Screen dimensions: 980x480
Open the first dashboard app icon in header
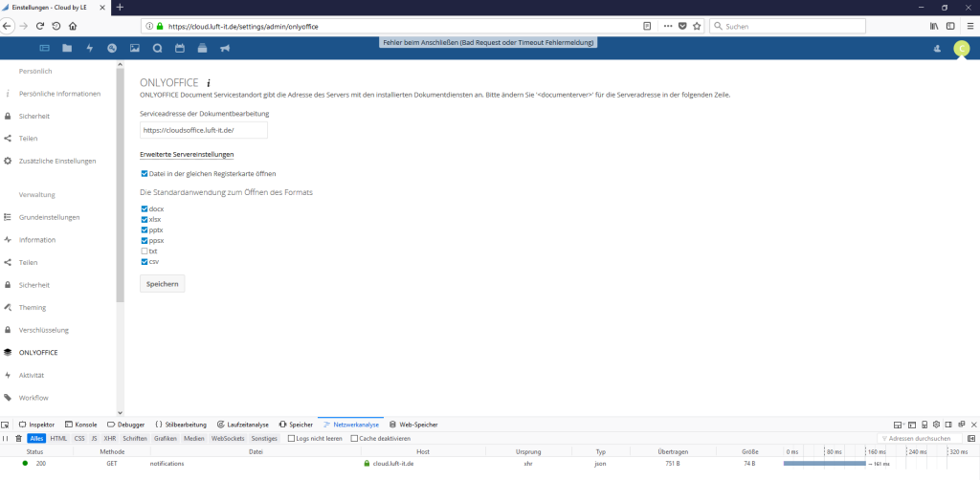pyautogui.click(x=44, y=48)
